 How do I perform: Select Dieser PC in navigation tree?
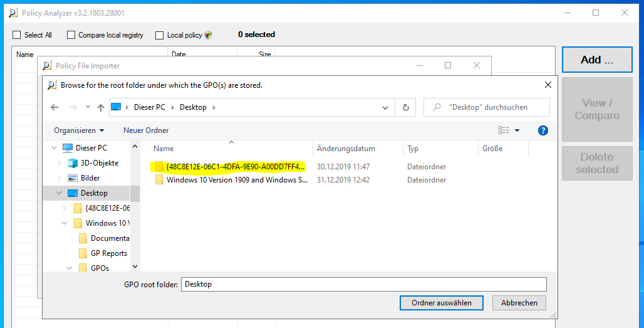tap(91, 147)
